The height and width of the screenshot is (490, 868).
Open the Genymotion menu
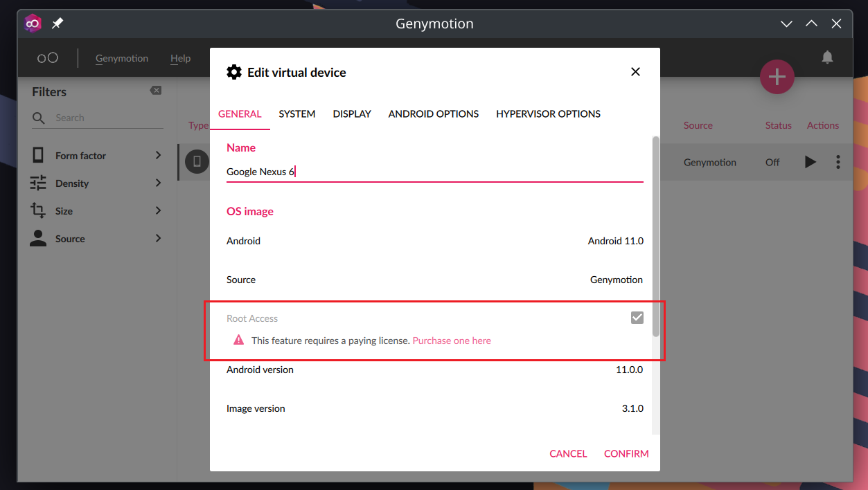point(122,58)
